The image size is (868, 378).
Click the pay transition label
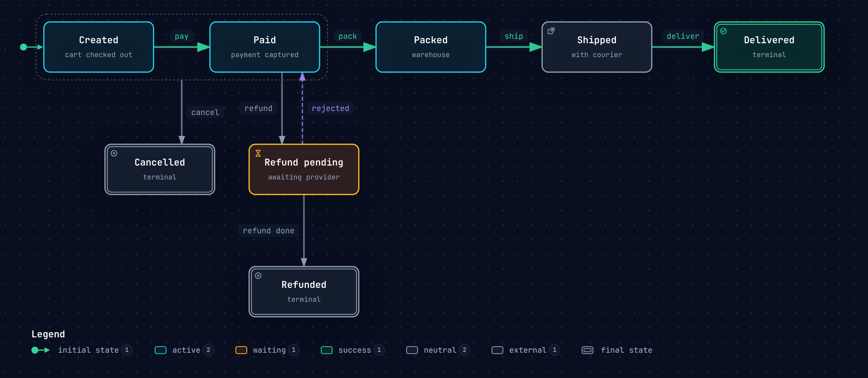point(182,36)
